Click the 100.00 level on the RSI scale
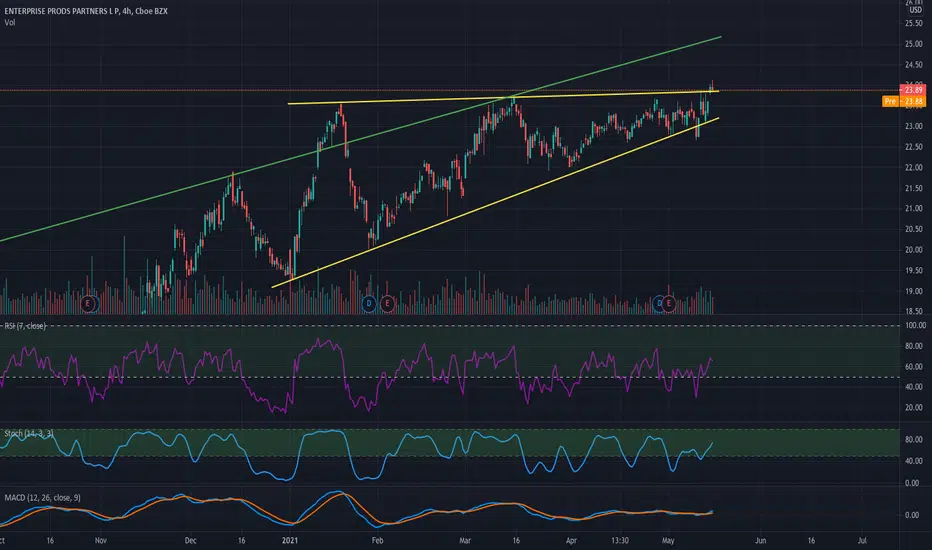The image size is (932, 550). (x=915, y=326)
